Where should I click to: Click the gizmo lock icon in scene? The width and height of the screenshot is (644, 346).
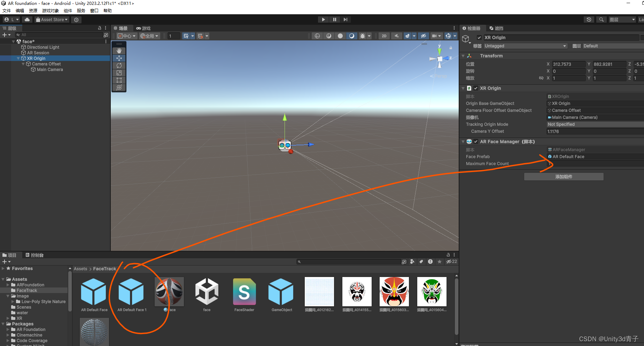pos(451,48)
